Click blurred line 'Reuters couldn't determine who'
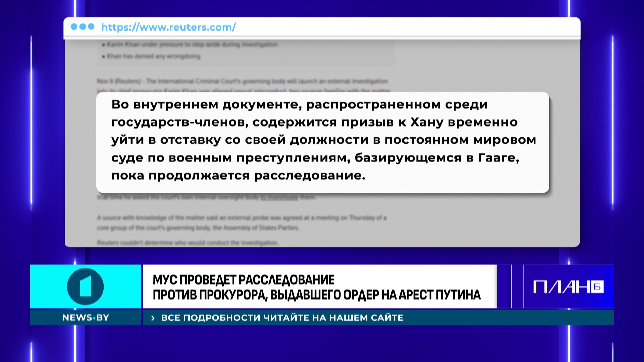 (187, 242)
